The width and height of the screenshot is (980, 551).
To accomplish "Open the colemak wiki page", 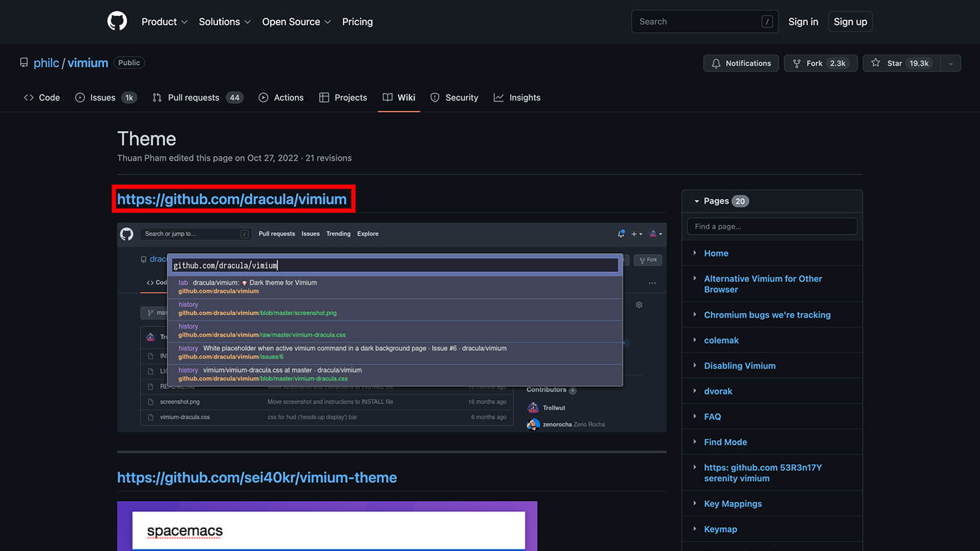I will 722,340.
